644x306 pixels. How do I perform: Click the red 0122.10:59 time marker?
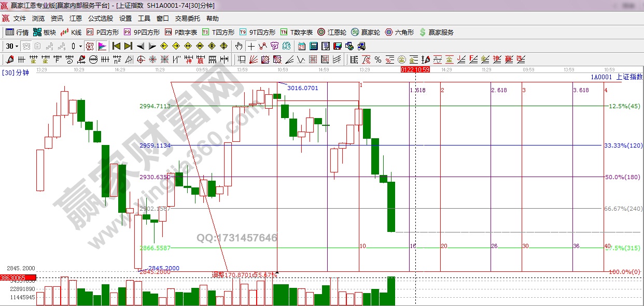coord(415,69)
